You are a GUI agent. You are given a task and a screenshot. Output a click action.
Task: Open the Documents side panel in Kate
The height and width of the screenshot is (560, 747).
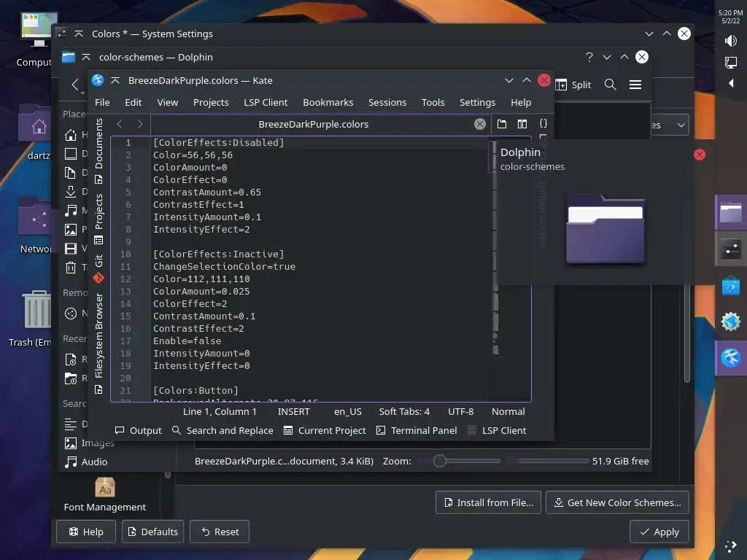(x=98, y=150)
